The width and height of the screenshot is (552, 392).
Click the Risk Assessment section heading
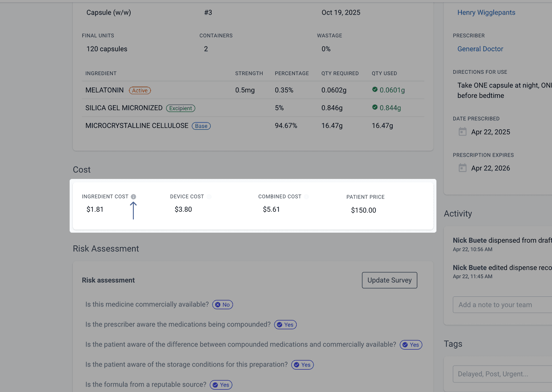click(106, 249)
